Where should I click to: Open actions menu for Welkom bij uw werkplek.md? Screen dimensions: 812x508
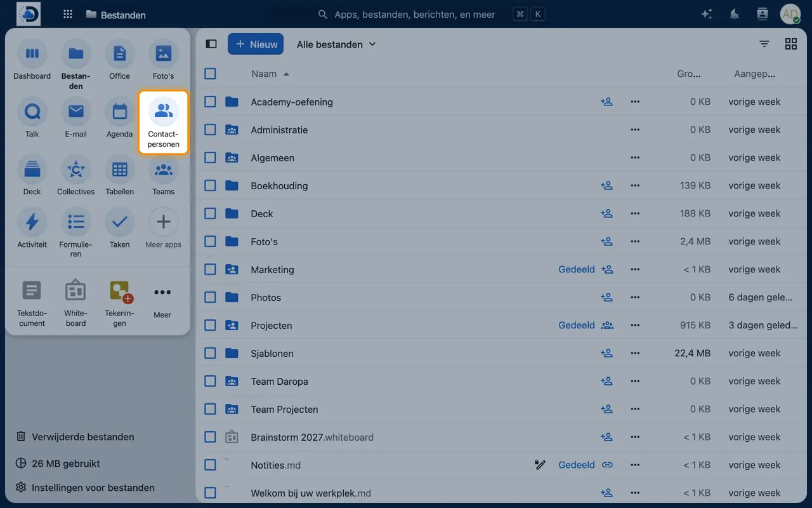pyautogui.click(x=635, y=493)
